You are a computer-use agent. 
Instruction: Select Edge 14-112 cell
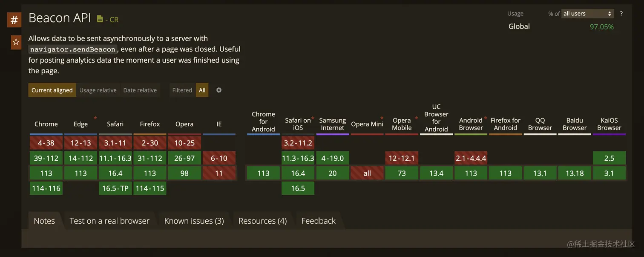80,158
